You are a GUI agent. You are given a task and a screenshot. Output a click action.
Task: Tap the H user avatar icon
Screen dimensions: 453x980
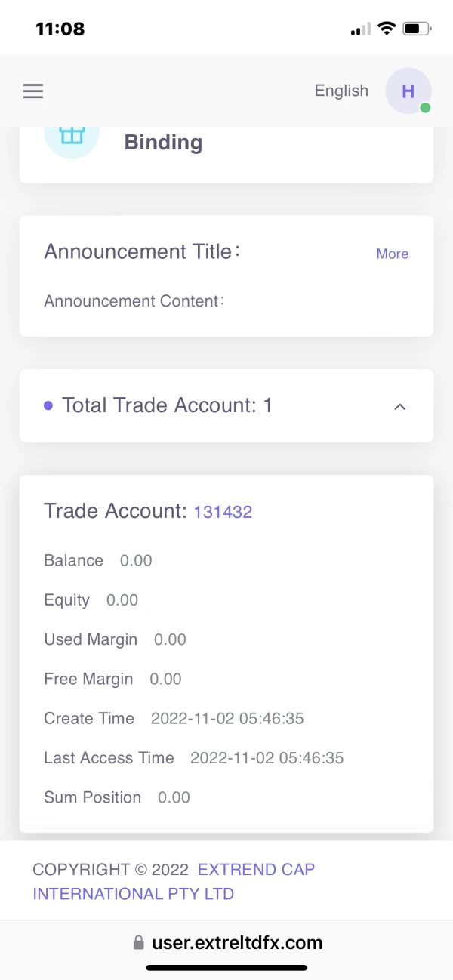pyautogui.click(x=408, y=91)
